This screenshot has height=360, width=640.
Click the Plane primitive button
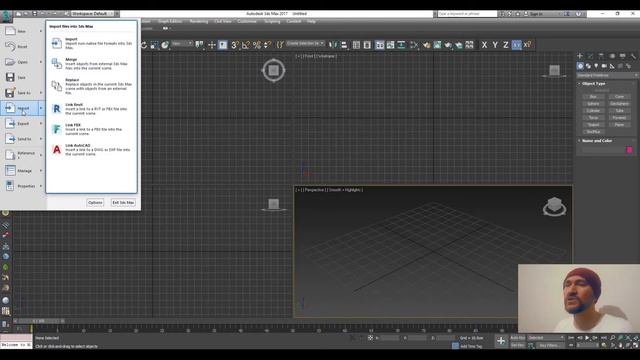click(x=619, y=124)
